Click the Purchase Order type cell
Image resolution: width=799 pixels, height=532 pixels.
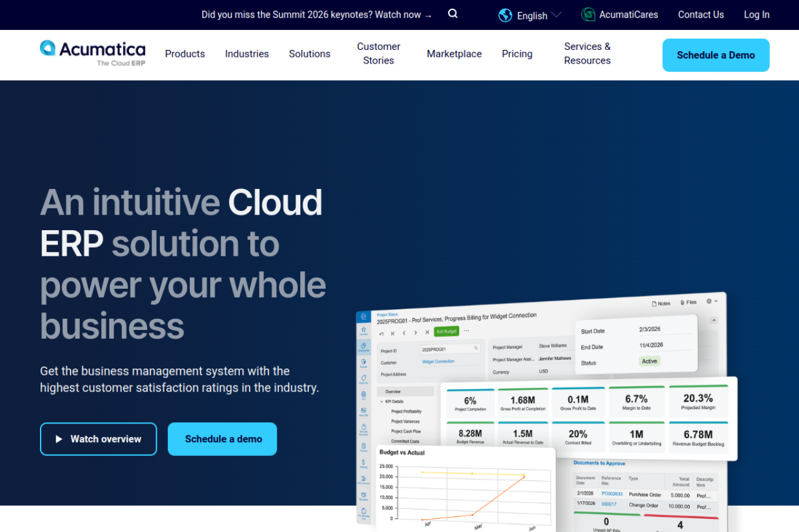point(645,495)
